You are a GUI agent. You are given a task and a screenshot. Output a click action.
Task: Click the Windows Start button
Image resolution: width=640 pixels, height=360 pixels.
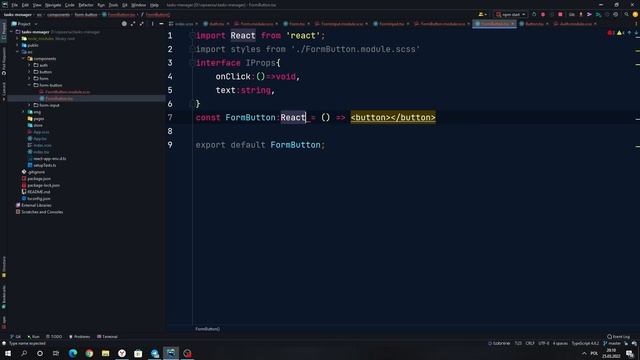(x=8, y=353)
